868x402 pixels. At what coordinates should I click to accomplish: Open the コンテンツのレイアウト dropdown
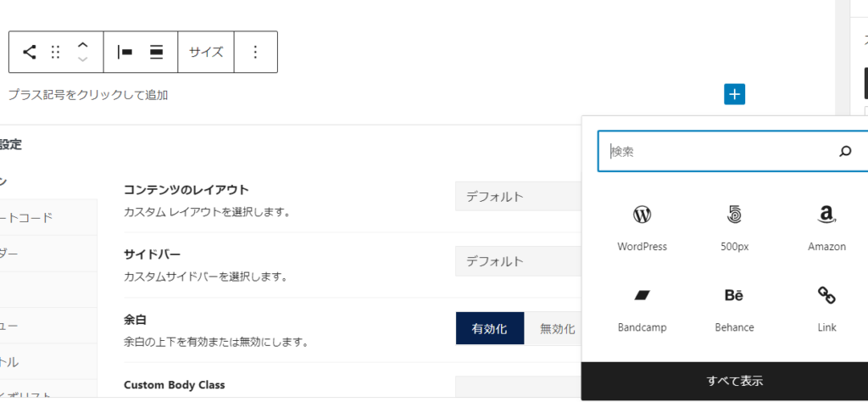tap(518, 197)
